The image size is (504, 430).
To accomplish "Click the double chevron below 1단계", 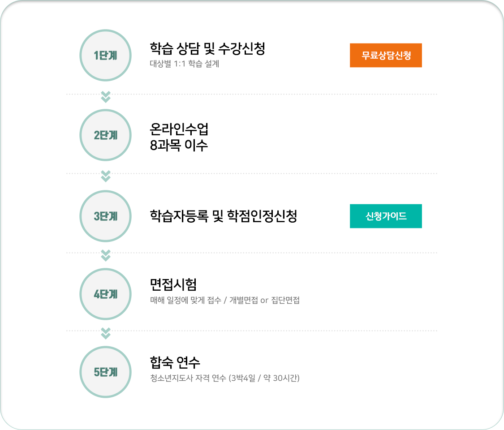I will [105, 97].
